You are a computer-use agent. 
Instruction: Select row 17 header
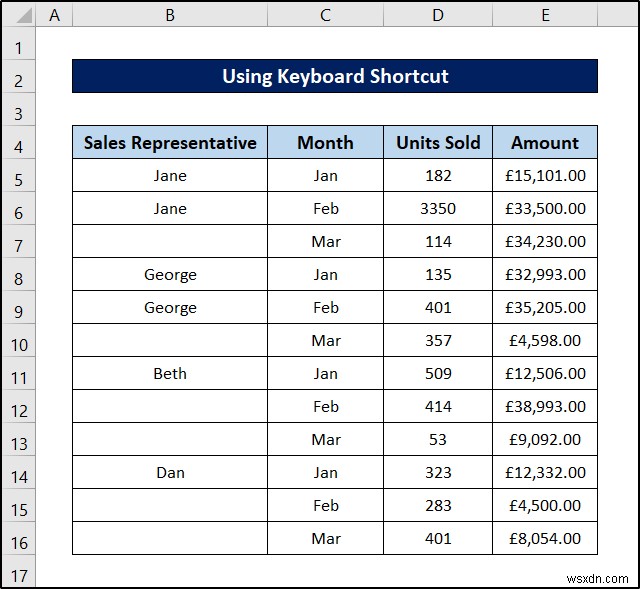pos(19,575)
